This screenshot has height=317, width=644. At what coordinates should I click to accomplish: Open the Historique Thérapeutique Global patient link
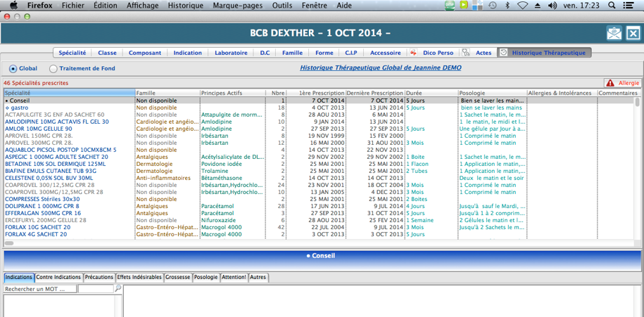[x=381, y=68]
